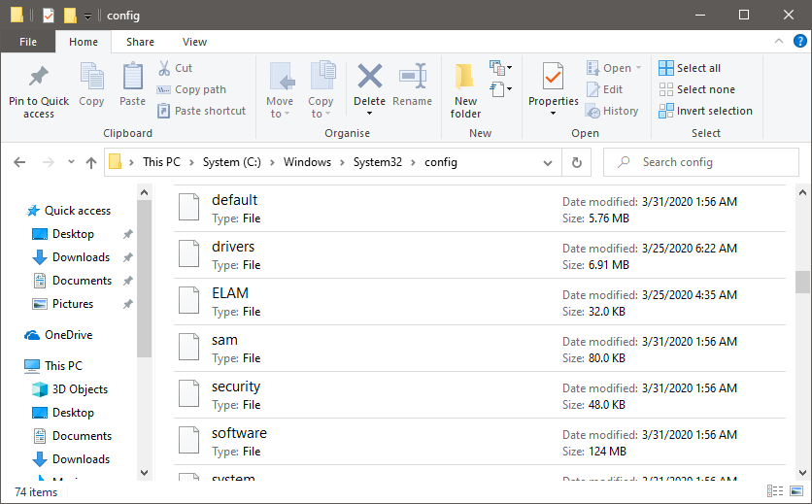This screenshot has width=812, height=504.
Task: Select the drivers file
Action: (x=480, y=254)
